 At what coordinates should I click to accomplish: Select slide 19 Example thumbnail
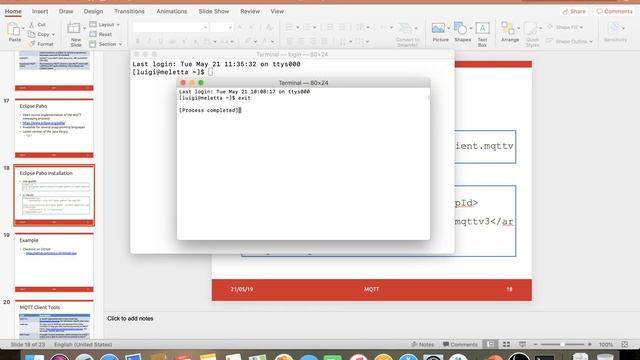(54, 262)
